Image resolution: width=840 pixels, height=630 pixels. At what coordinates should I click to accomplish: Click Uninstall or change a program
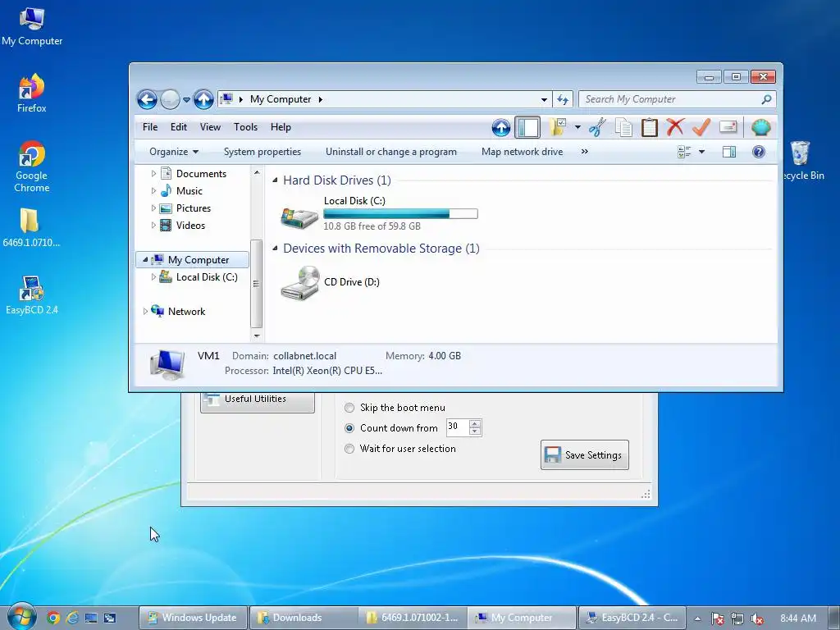pyautogui.click(x=391, y=152)
